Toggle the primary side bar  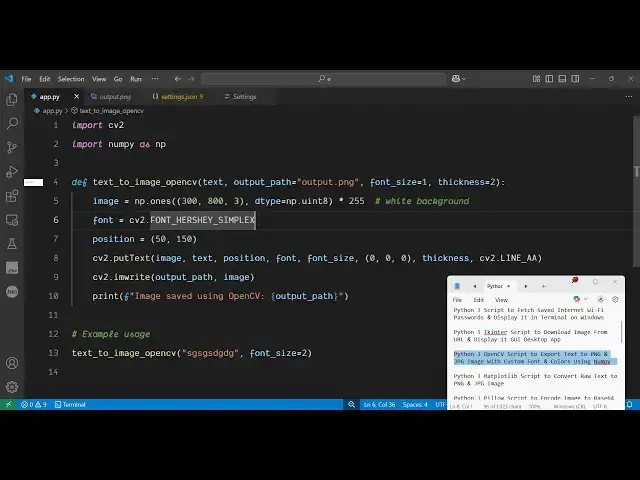click(x=549, y=78)
